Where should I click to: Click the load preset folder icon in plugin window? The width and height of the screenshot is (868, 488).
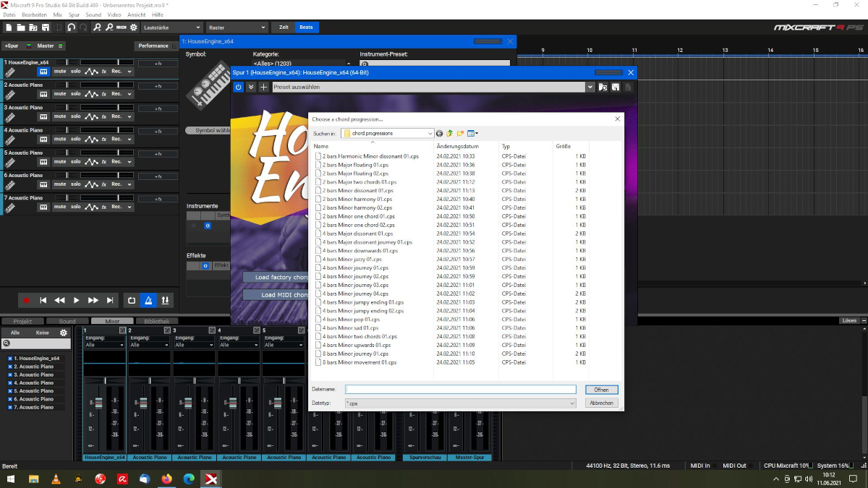[603, 87]
